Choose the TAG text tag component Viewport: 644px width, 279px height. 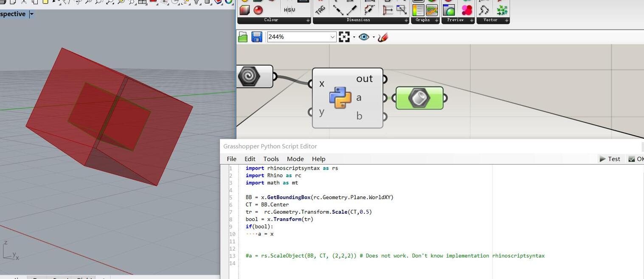coord(321,10)
